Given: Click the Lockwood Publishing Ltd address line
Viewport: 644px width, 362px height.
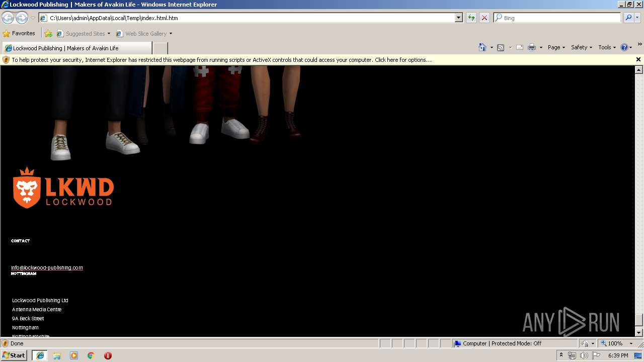Looking at the screenshot, I should click(x=40, y=300).
